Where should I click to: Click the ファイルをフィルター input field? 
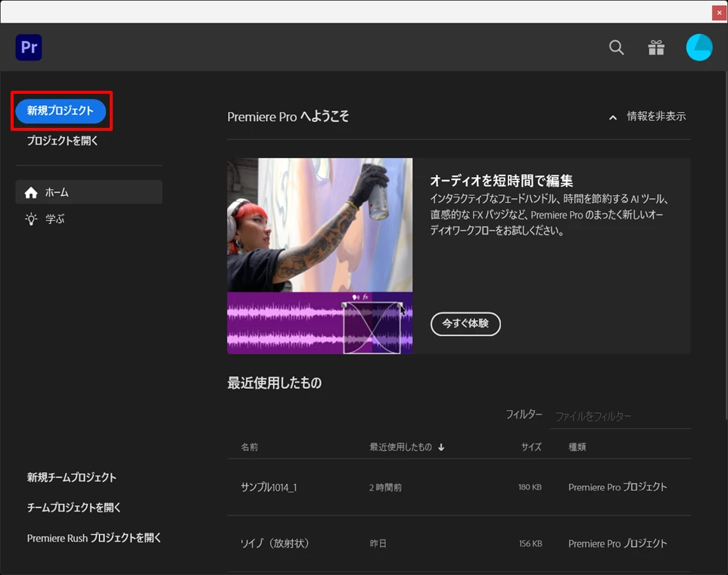click(x=621, y=416)
